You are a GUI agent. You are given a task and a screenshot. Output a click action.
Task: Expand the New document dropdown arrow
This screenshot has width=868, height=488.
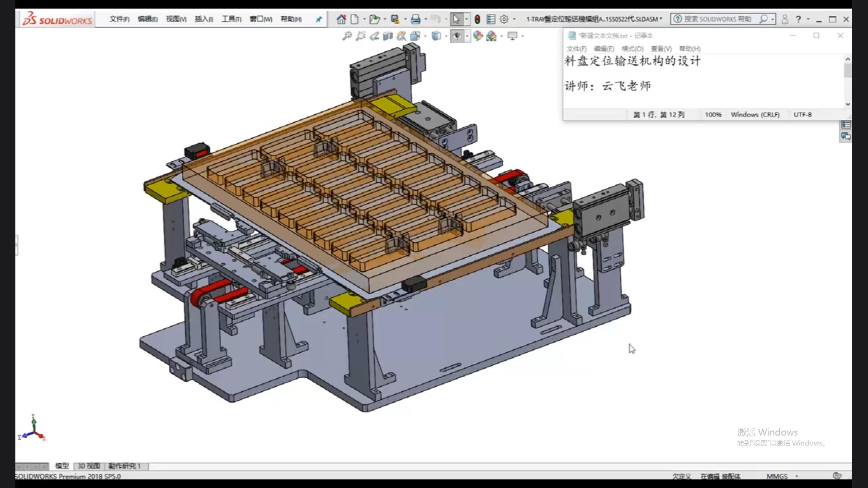(364, 19)
